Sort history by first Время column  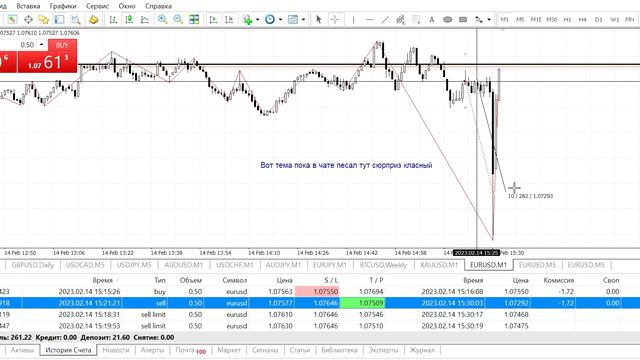pyautogui.click(x=102, y=280)
